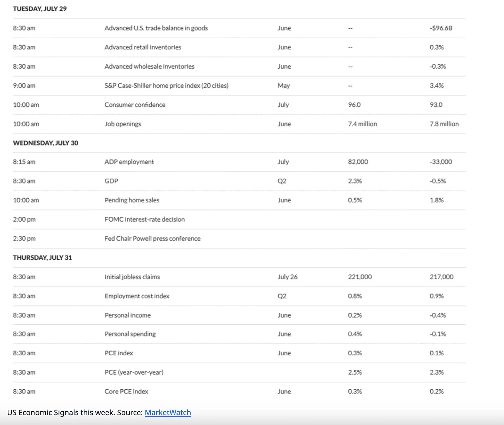504x425 pixels.
Task: Click the Tuesday, July 29 heading
Action: 40,9
